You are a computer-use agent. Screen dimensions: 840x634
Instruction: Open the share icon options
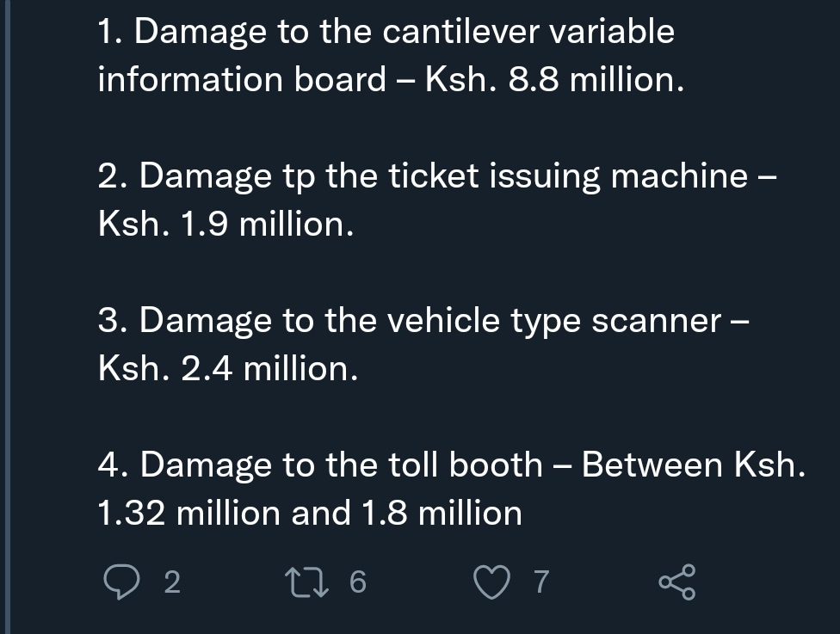pyautogui.click(x=676, y=583)
